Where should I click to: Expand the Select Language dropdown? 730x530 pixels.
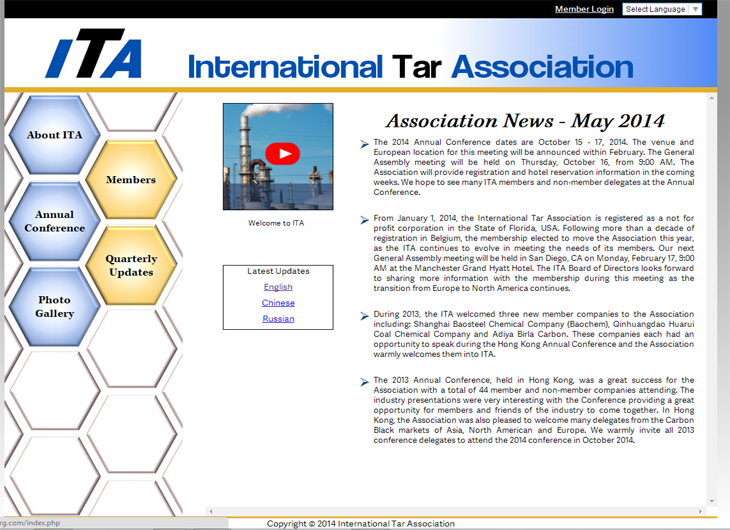[662, 9]
